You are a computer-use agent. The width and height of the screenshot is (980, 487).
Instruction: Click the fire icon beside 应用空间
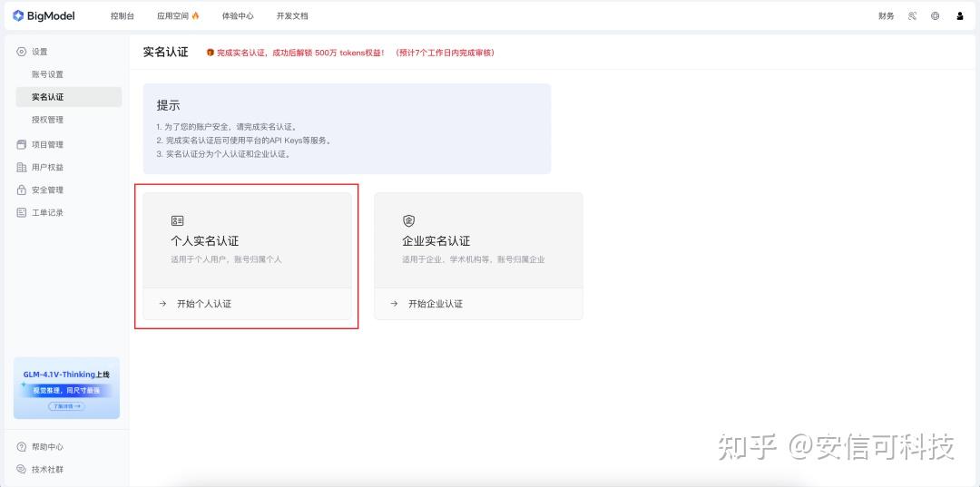(195, 16)
